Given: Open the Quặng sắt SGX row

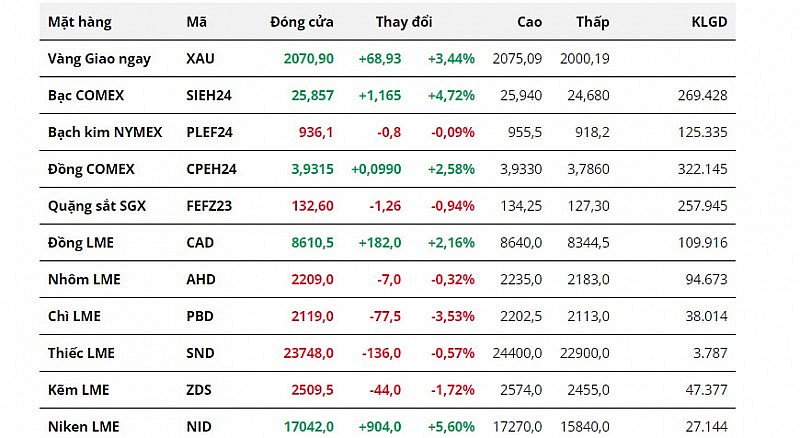Looking at the screenshot, I should coord(97,206).
